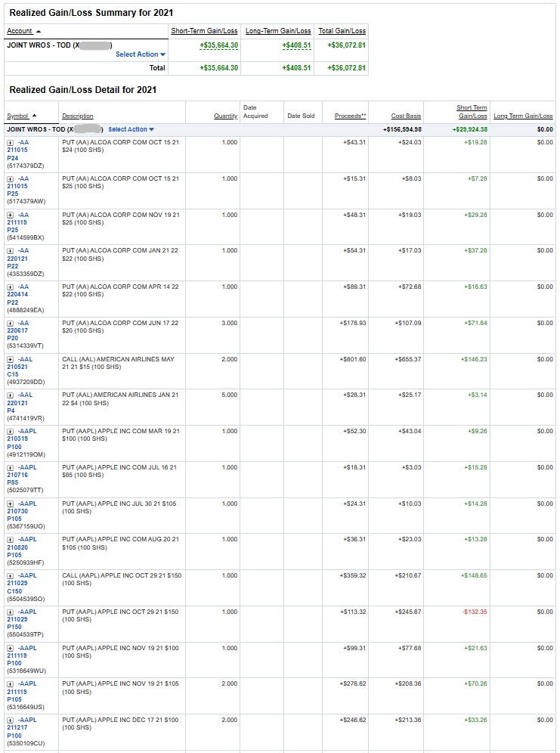Image resolution: width=560 pixels, height=753 pixels.
Task: Expand the AA 220617 P20 row
Action: tap(10, 323)
